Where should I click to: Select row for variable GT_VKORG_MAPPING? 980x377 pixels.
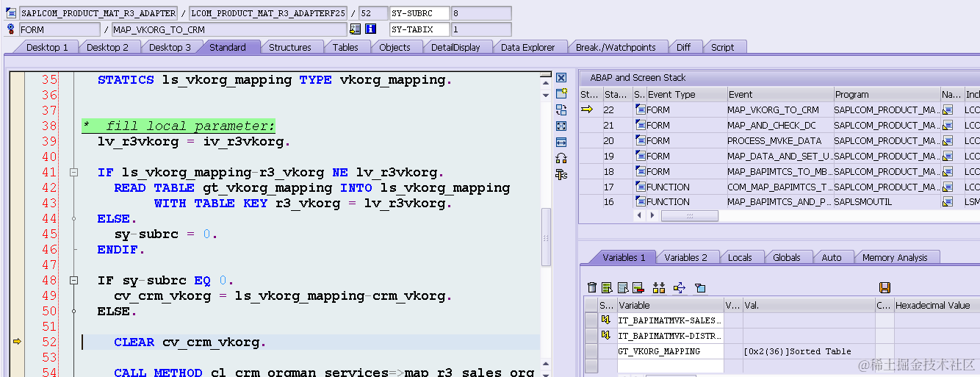591,351
